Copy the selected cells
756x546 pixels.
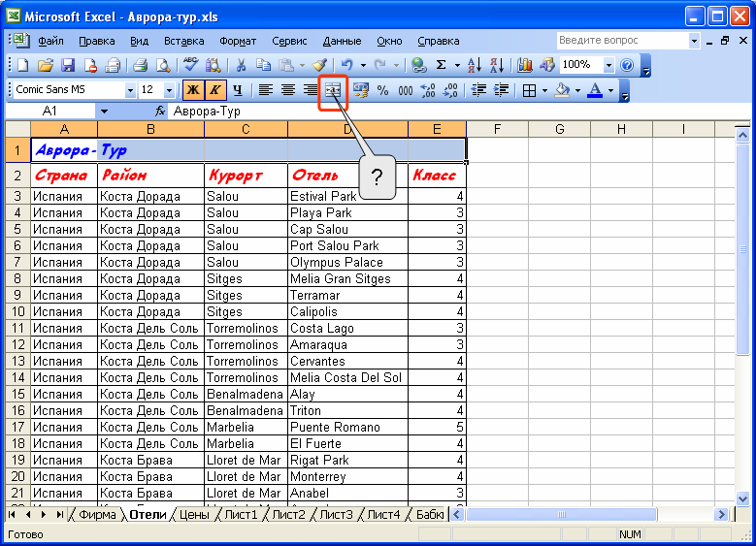(x=263, y=65)
